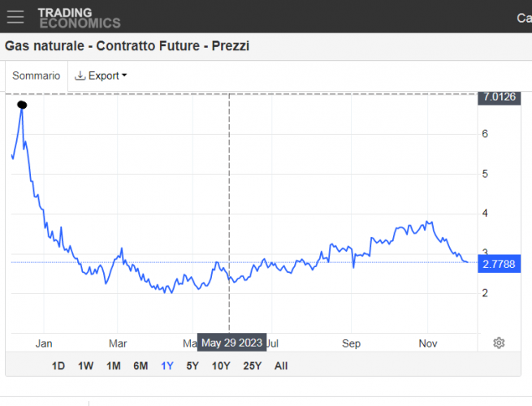
Task: Expand the Export dropdown
Action: (102, 76)
